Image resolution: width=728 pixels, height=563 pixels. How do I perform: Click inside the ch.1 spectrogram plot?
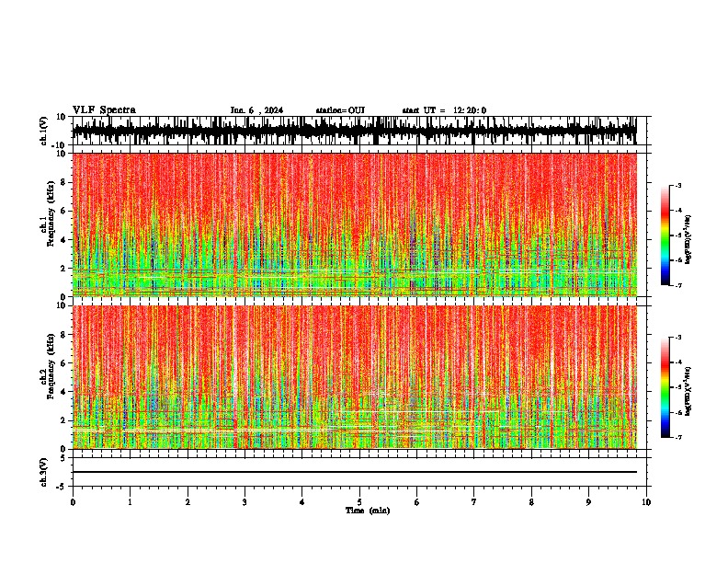coord(354,224)
